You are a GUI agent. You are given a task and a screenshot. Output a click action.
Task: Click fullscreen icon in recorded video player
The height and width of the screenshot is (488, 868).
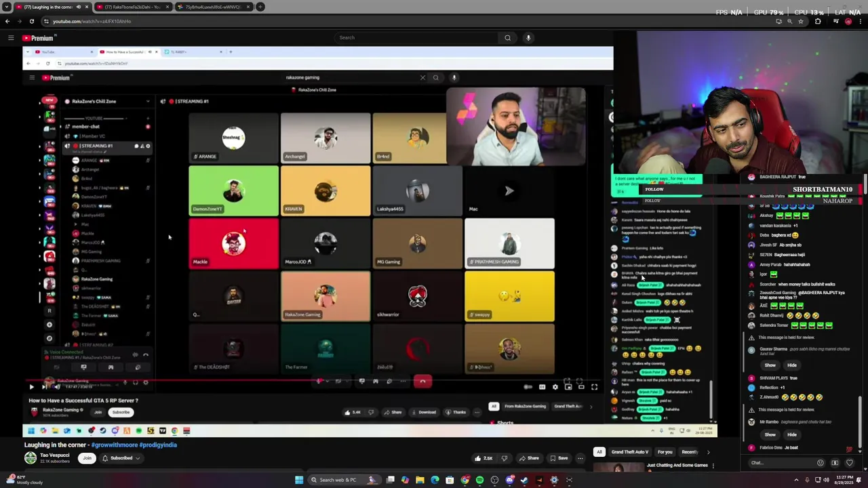coord(595,387)
